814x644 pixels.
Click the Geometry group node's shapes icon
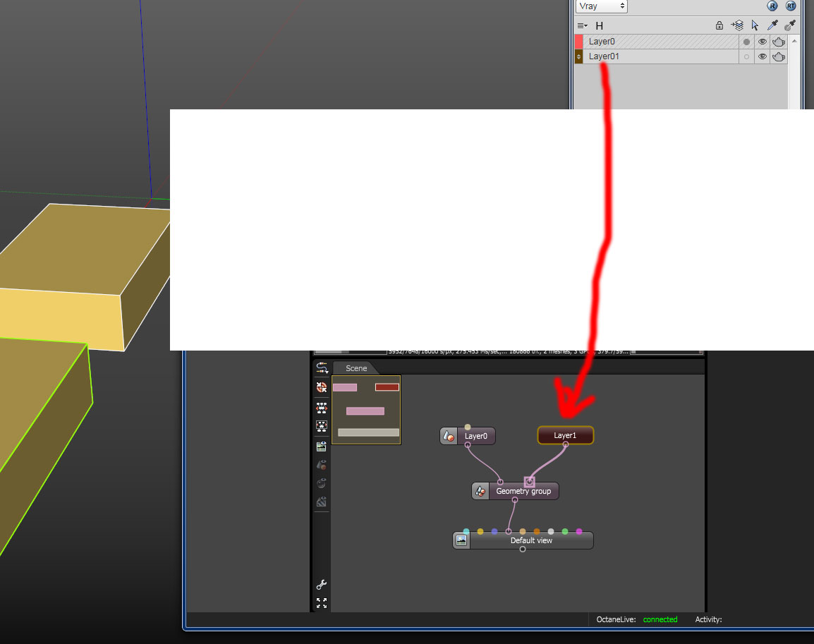click(x=480, y=491)
